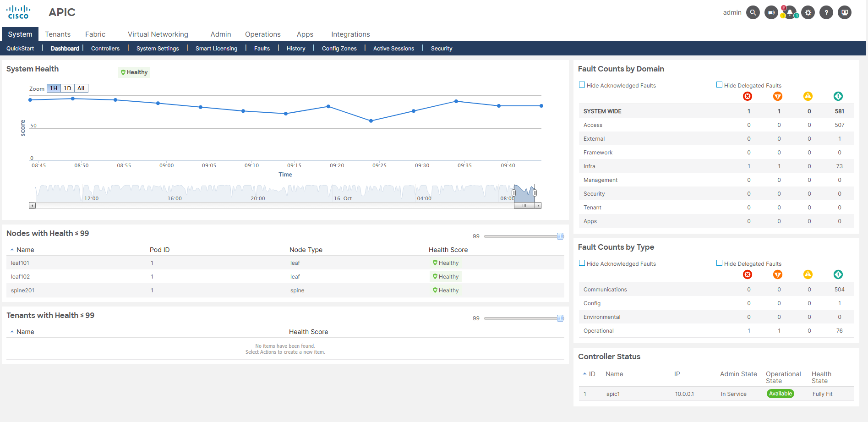Image resolution: width=868 pixels, height=422 pixels.
Task: Switch to the Tenants tab
Action: pos(58,34)
